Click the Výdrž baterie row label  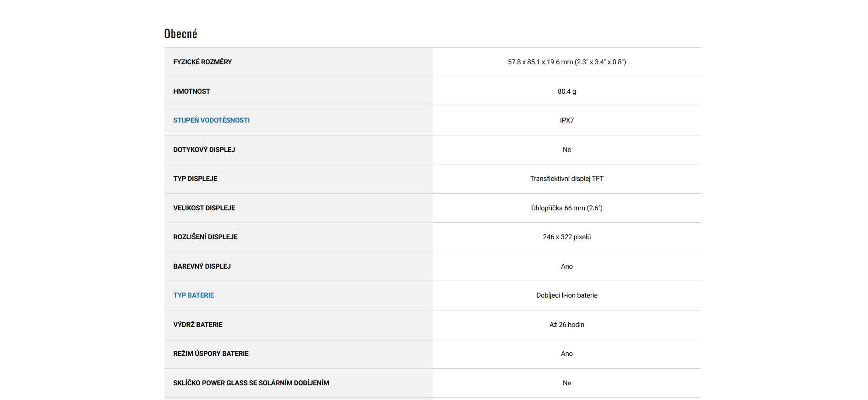point(197,325)
